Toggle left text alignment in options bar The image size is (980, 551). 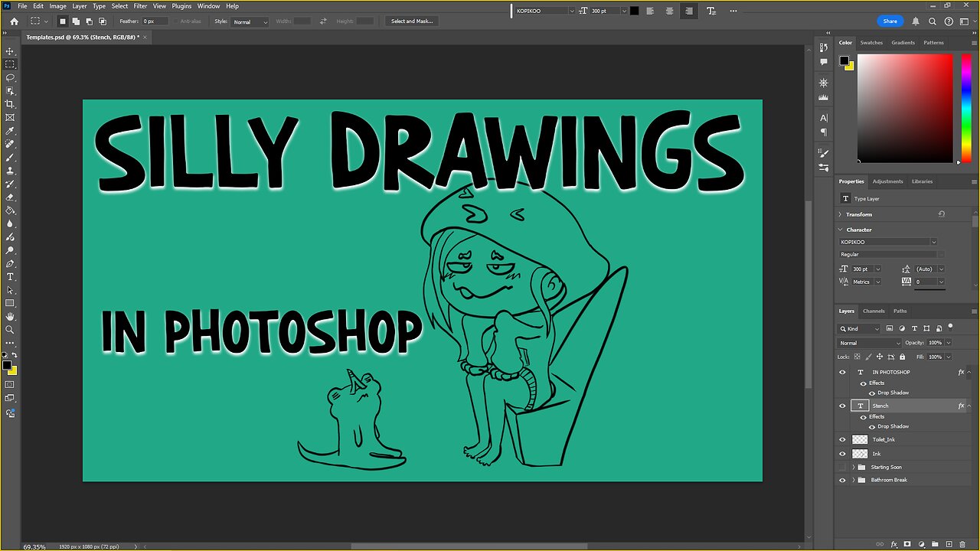(x=650, y=11)
